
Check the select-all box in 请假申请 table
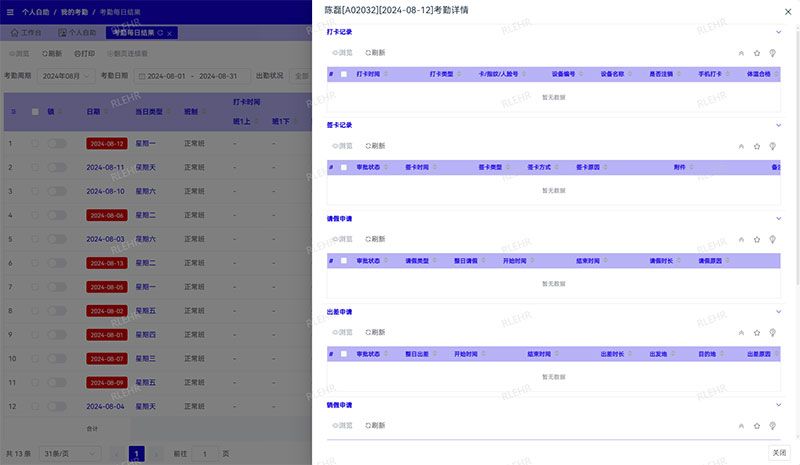click(x=344, y=261)
